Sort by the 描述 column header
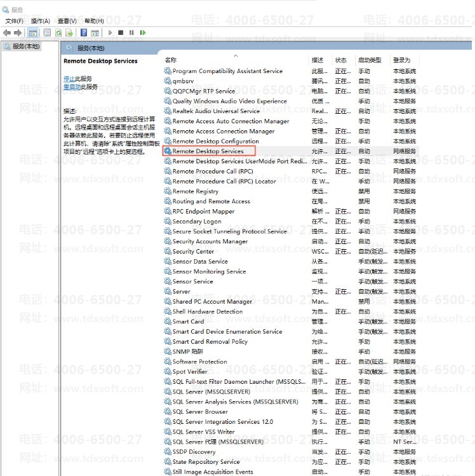 318,60
